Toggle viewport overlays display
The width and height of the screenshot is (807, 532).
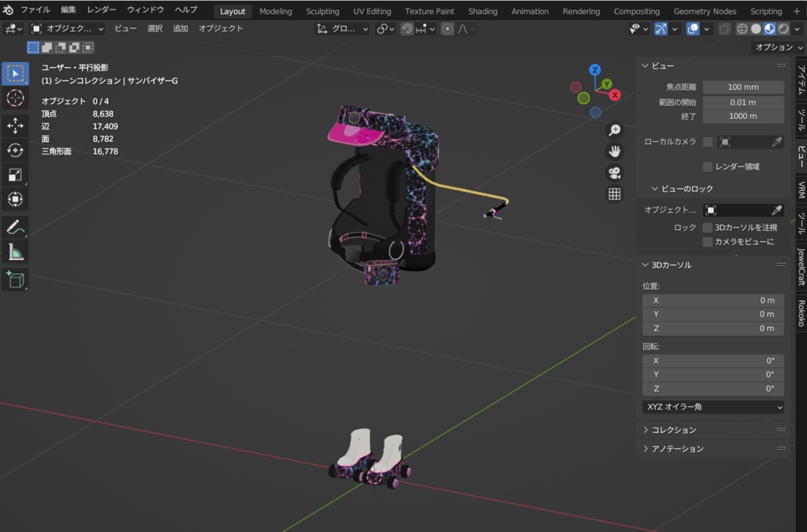click(693, 29)
